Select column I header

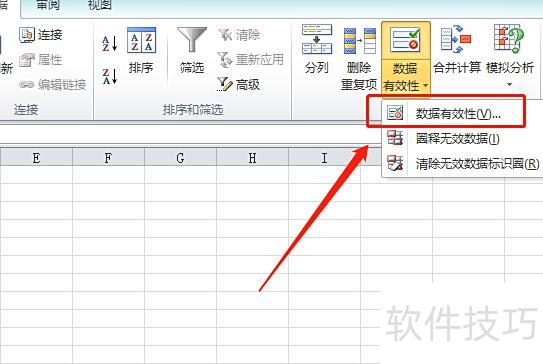pyautogui.click(x=324, y=158)
